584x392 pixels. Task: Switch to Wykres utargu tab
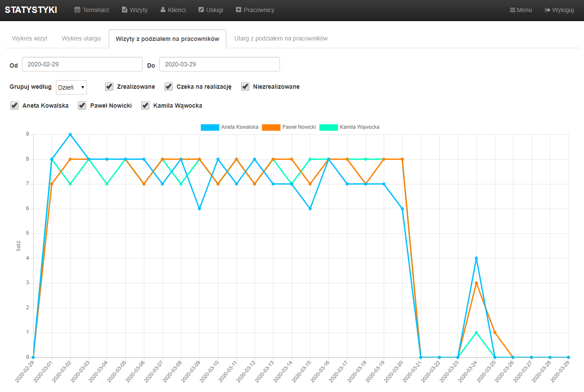pyautogui.click(x=81, y=38)
